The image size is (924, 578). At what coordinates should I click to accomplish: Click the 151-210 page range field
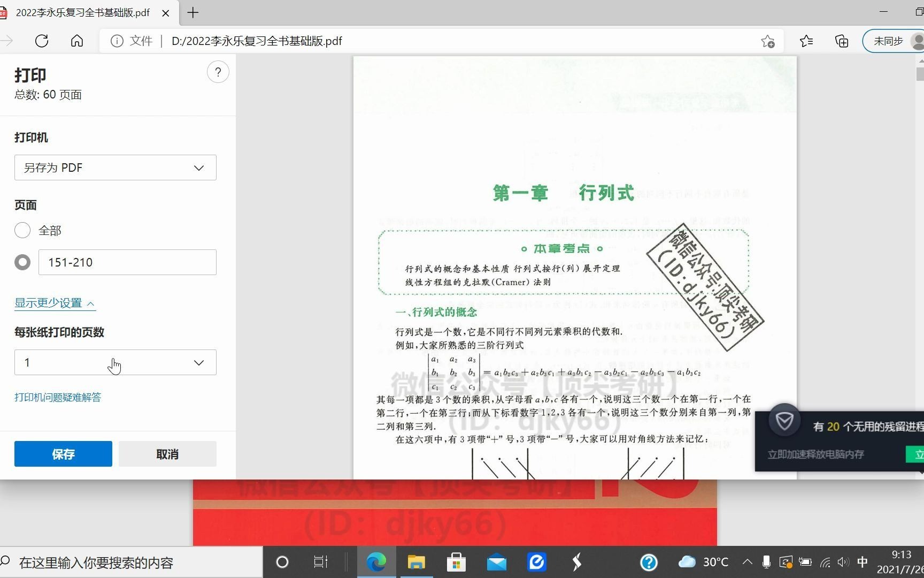coord(127,262)
